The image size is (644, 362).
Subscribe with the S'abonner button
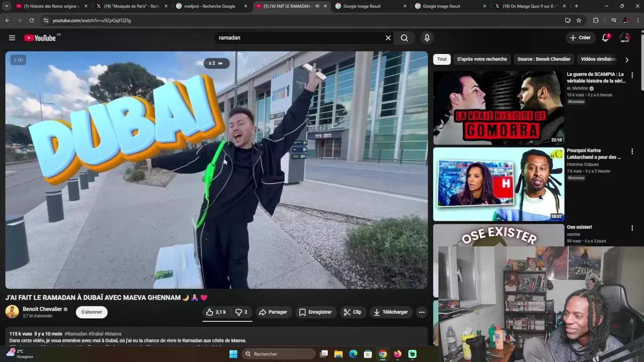(92, 312)
